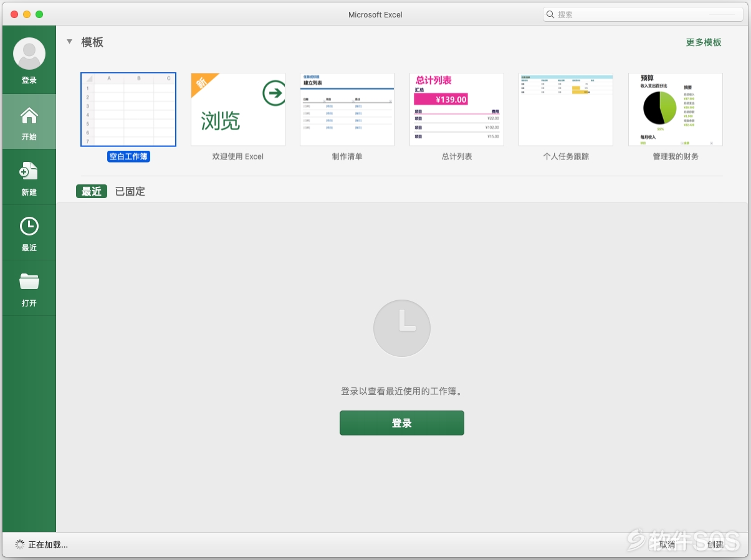Click the 欢迎使用 Excel label
Viewport: 751px width, 560px height.
tap(238, 156)
